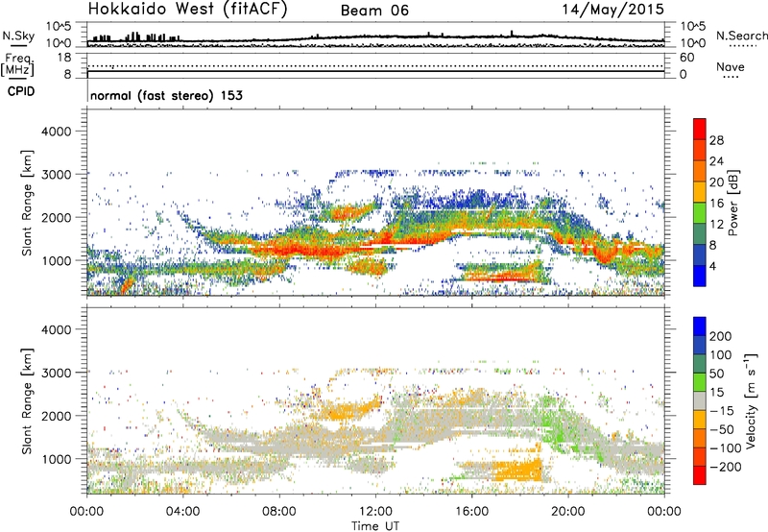Select the 'Freq. [MHz]' axis label
The height and width of the screenshot is (532, 768).
[18, 65]
